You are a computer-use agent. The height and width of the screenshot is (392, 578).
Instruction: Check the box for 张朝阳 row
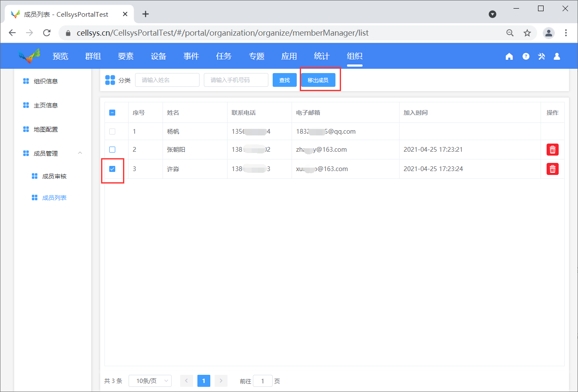coord(112,150)
